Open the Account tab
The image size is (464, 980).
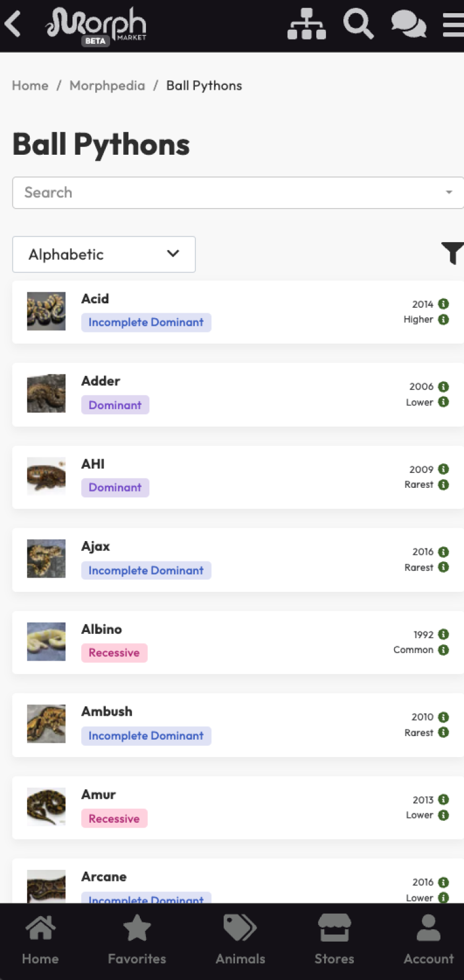click(428, 940)
